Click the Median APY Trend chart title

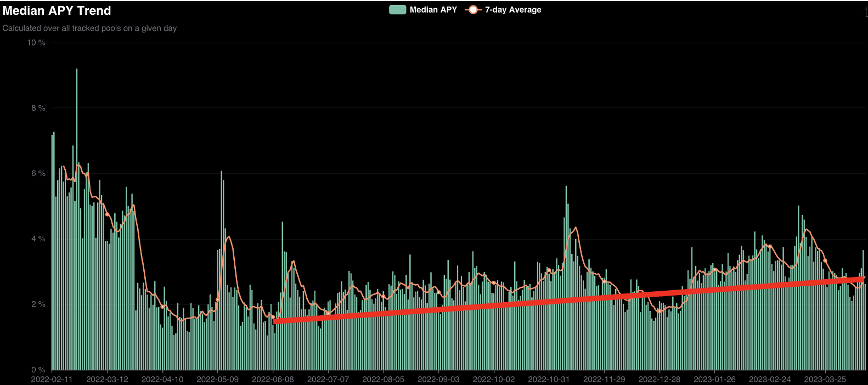pos(57,11)
